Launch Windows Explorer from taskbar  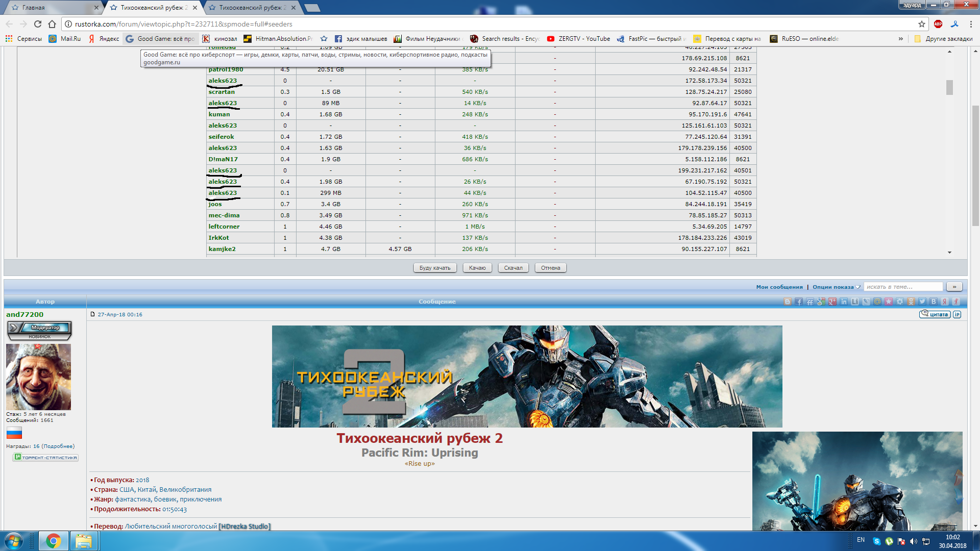pos(83,541)
